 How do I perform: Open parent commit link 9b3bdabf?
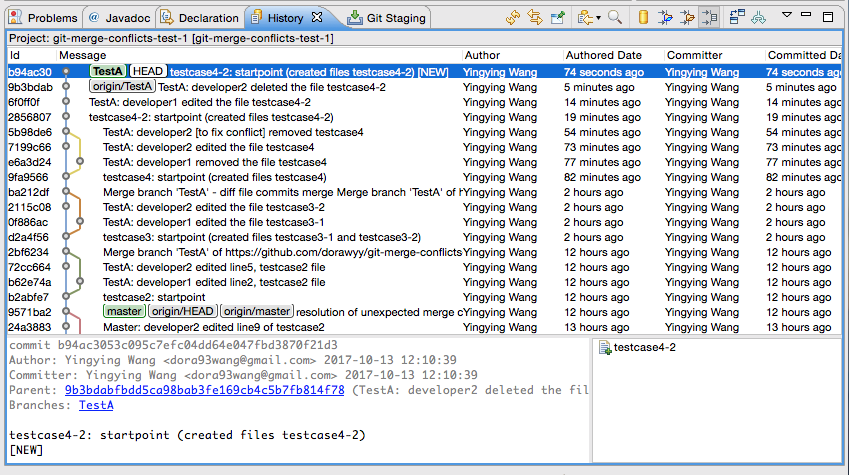coord(204,390)
